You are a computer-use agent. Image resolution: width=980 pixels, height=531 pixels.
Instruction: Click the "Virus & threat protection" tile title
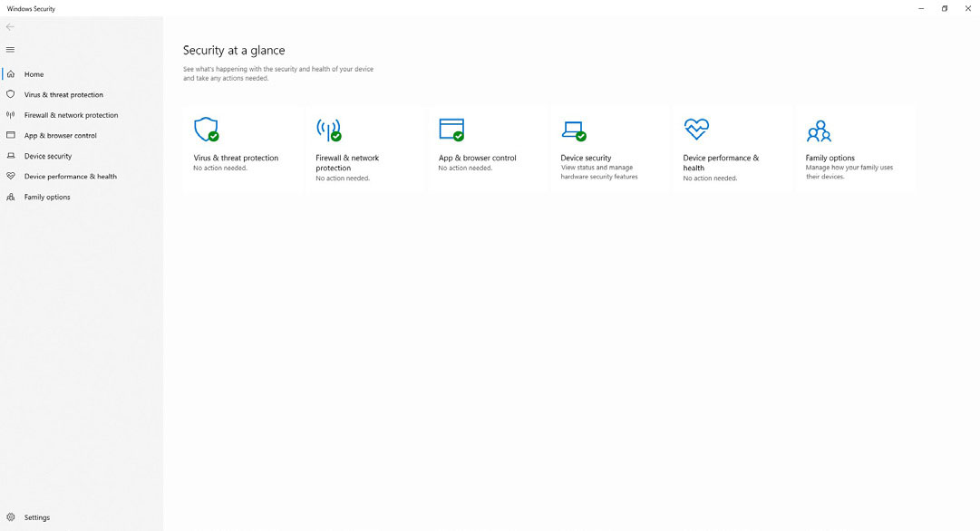click(x=236, y=158)
